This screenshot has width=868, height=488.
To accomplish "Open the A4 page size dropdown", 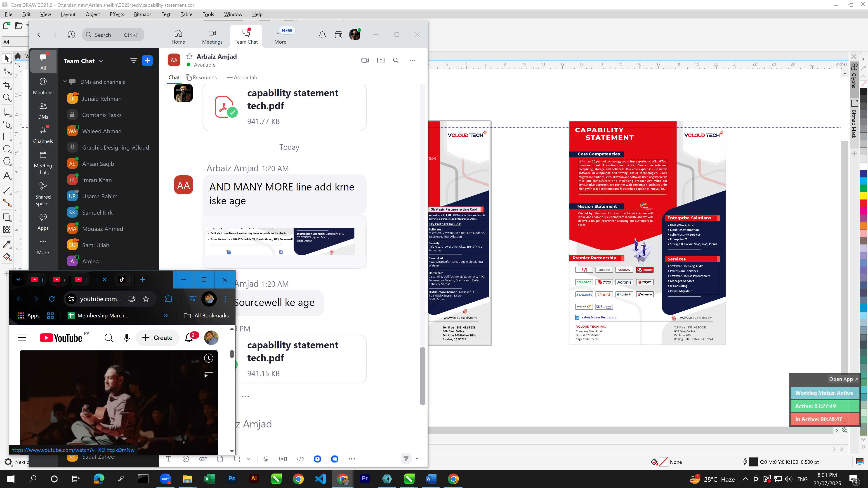I will 15,42.
